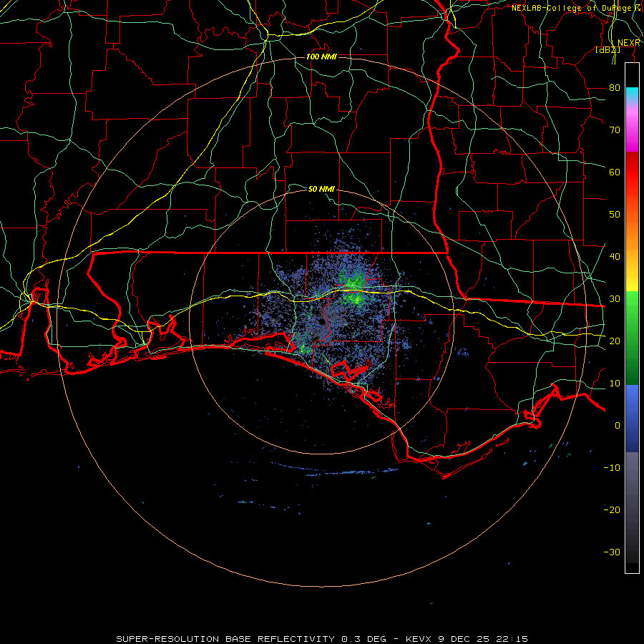This screenshot has height=644, width=644.
Task: Click the "NEXR" label near the top right
Action: click(x=629, y=43)
